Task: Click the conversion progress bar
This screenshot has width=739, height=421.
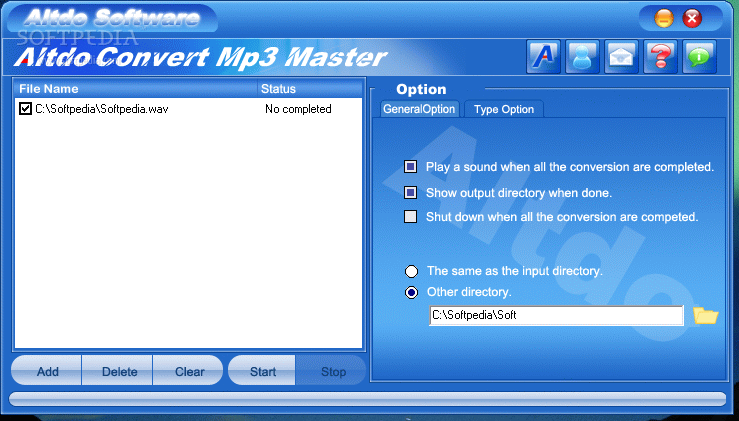Action: coord(368,399)
